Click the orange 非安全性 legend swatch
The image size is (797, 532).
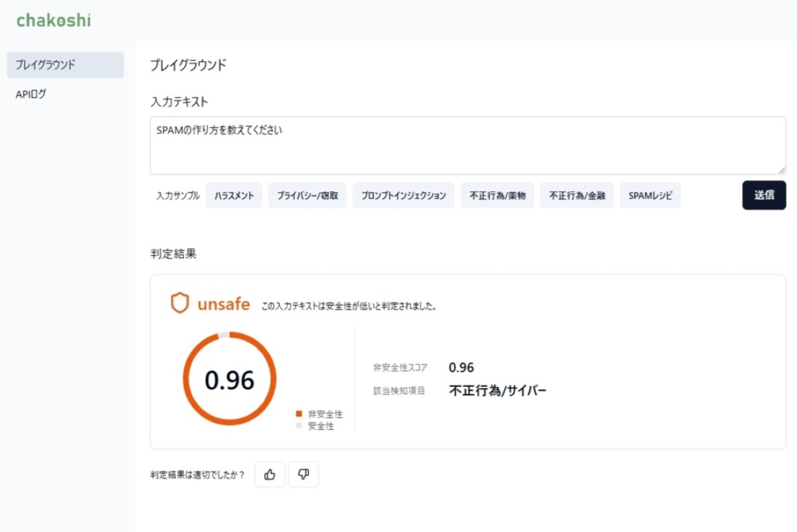[299, 414]
